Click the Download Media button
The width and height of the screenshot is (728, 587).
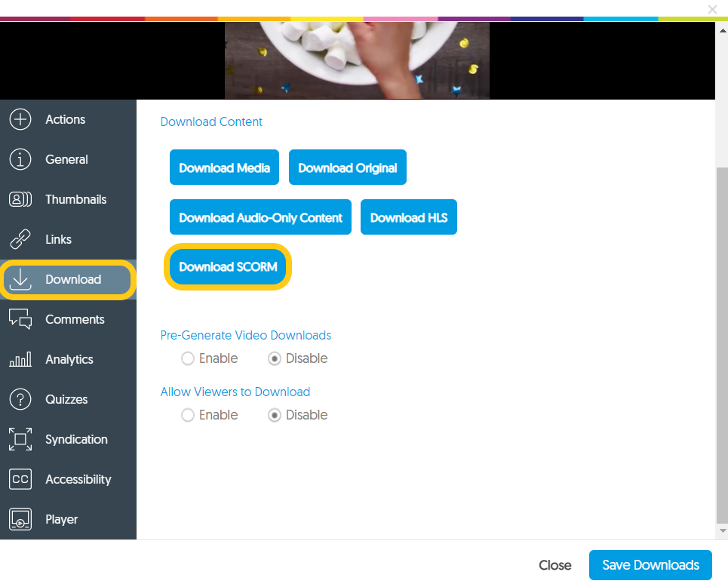coord(224,167)
